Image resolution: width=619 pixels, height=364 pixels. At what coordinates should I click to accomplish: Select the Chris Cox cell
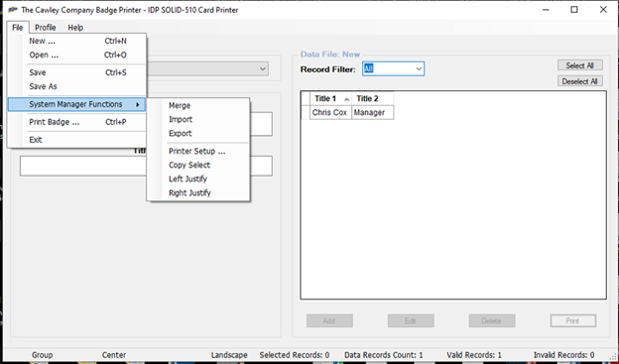tap(330, 112)
